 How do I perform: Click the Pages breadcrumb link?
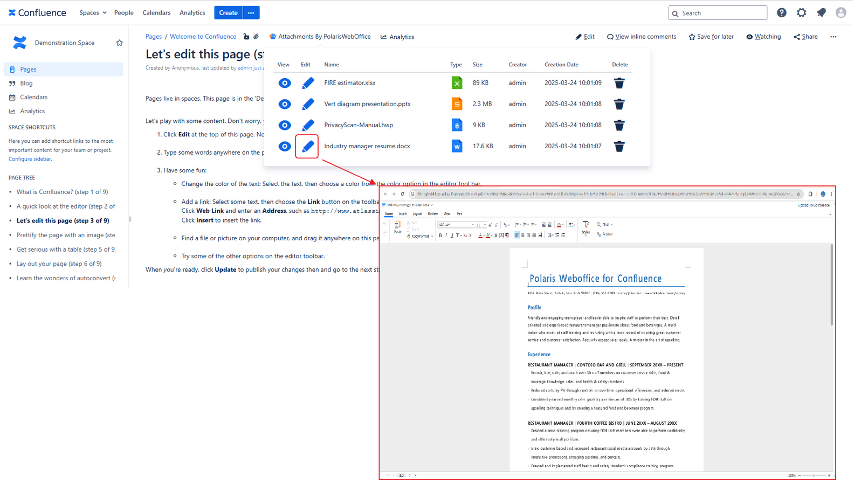click(x=154, y=37)
